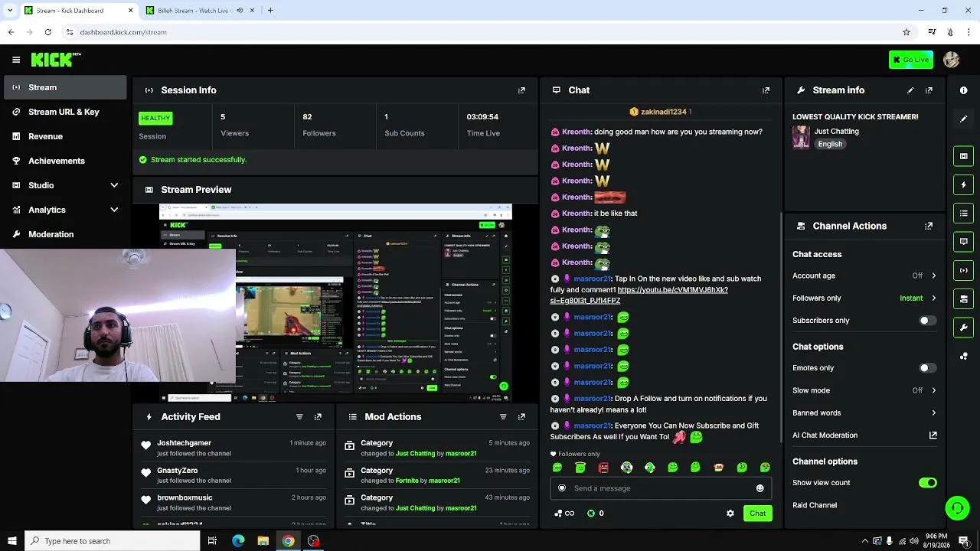
Task: Open File Explorer from the taskbar
Action: click(x=263, y=541)
